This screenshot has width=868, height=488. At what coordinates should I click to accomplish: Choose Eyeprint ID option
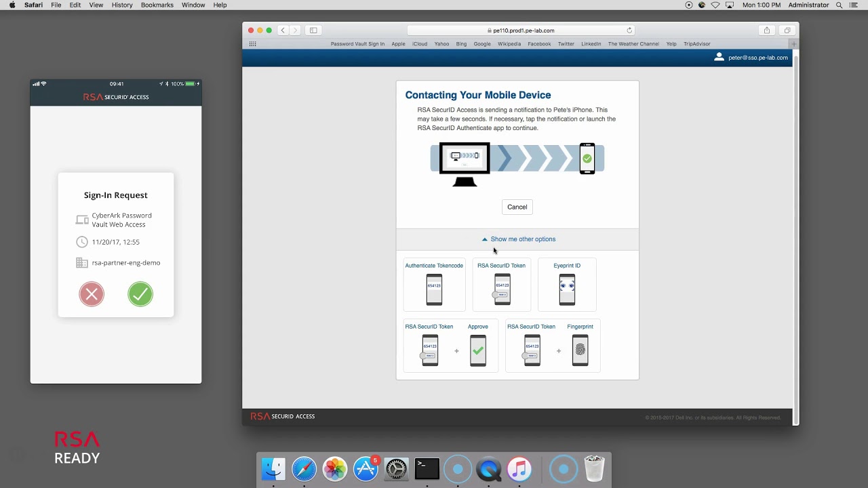pos(567,285)
